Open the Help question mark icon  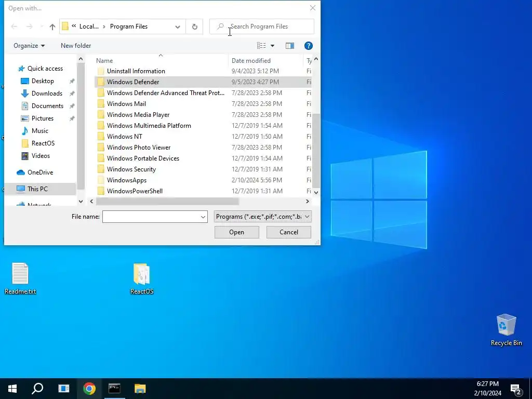tap(309, 46)
